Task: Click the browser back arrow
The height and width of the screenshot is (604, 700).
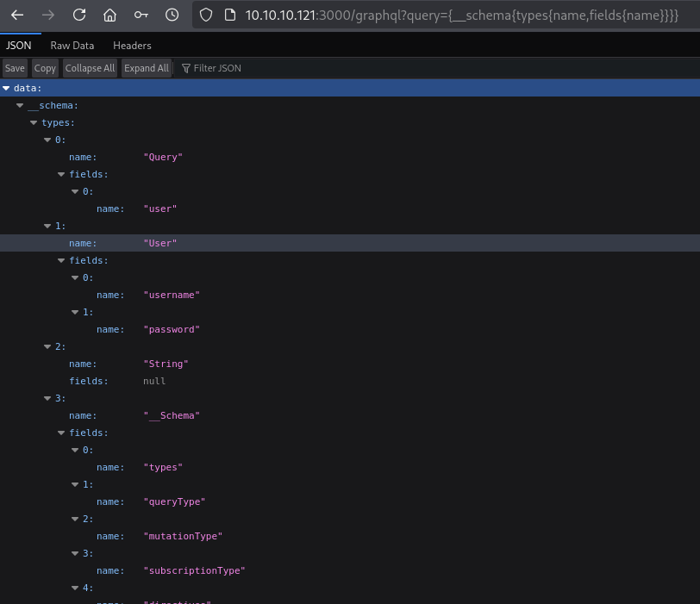Action: (16, 15)
